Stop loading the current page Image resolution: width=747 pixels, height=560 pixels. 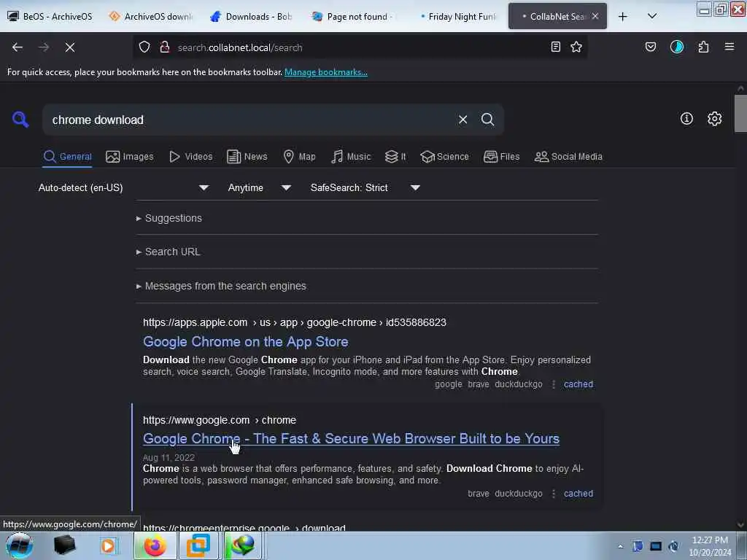[x=70, y=47]
